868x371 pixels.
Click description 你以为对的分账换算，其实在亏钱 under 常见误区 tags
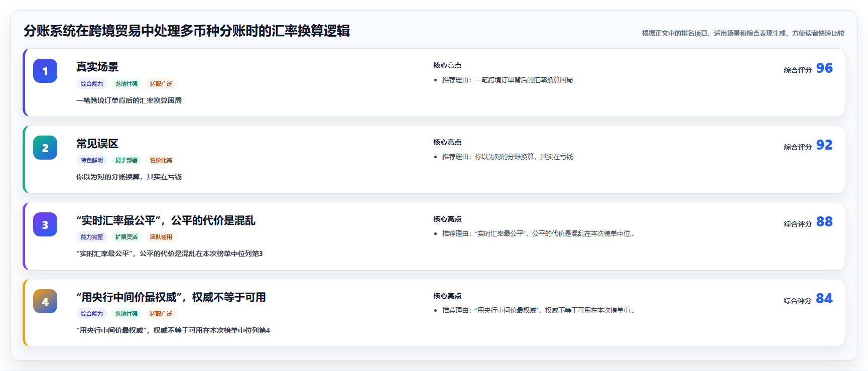[x=129, y=177]
